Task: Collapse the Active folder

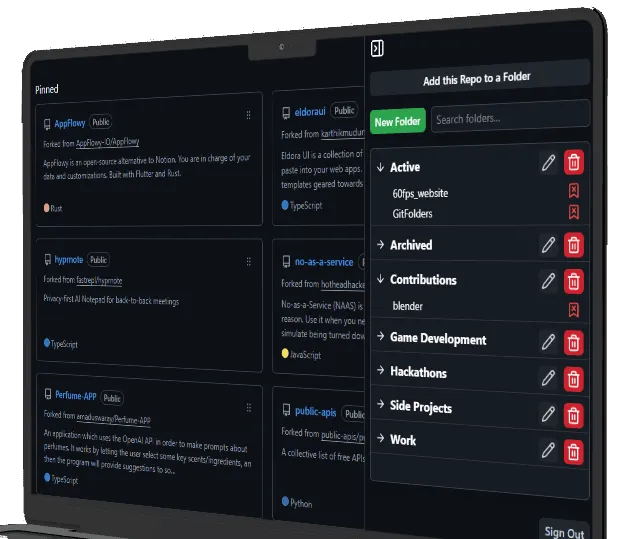Action: [380, 167]
